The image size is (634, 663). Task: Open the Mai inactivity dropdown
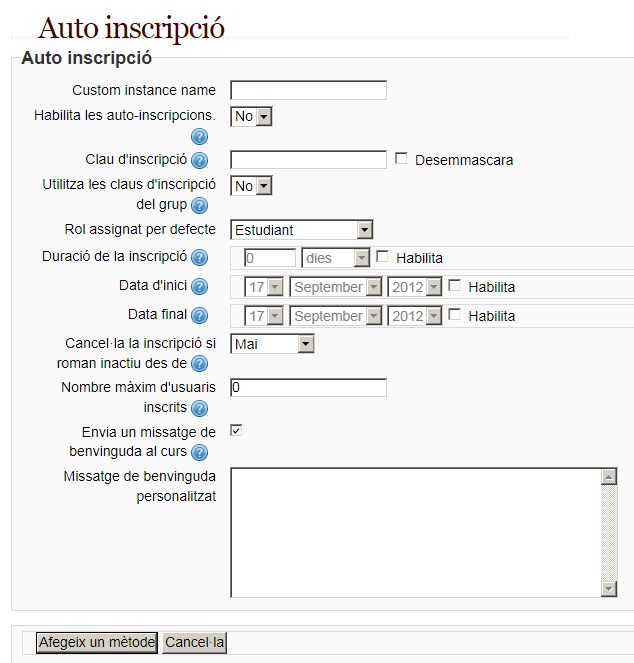(x=272, y=344)
